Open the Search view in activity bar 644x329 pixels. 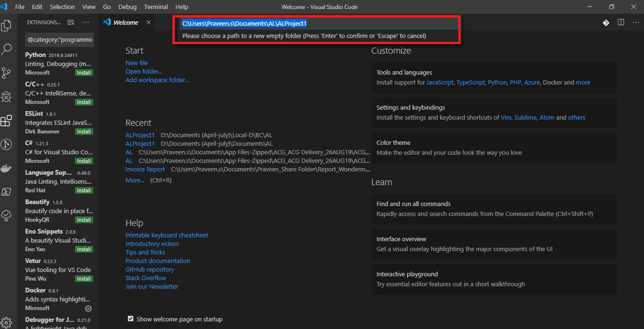tap(6, 49)
